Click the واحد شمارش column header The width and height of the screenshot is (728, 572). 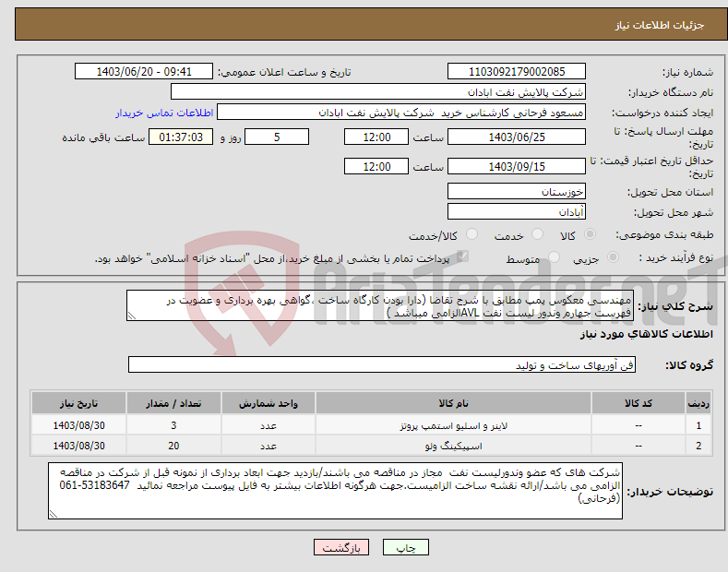[269, 403]
